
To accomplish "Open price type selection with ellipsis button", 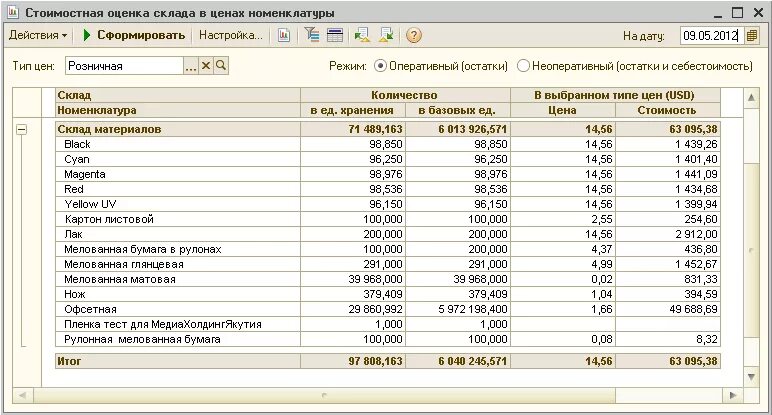I will pos(191,66).
